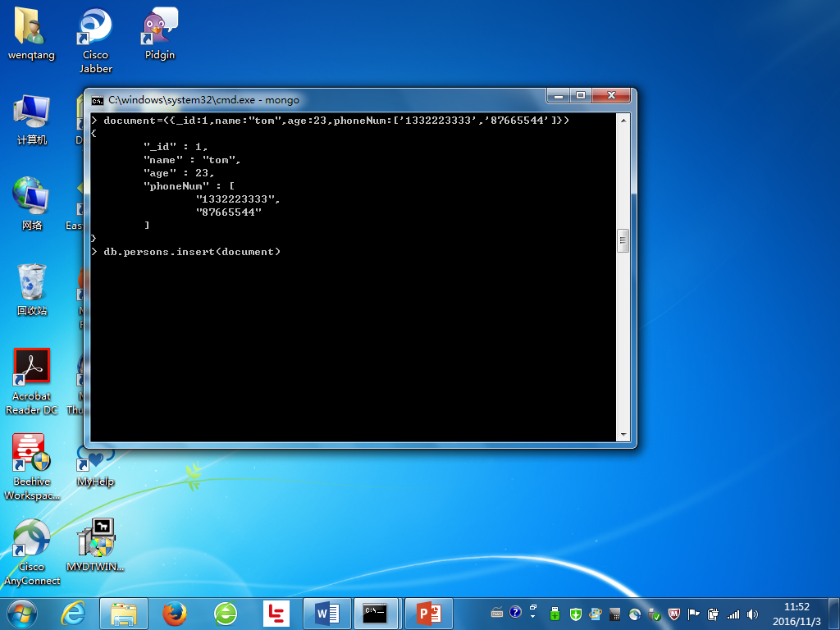Open the Windows Start menu orb
This screenshot has height=630, width=840.
(22, 614)
